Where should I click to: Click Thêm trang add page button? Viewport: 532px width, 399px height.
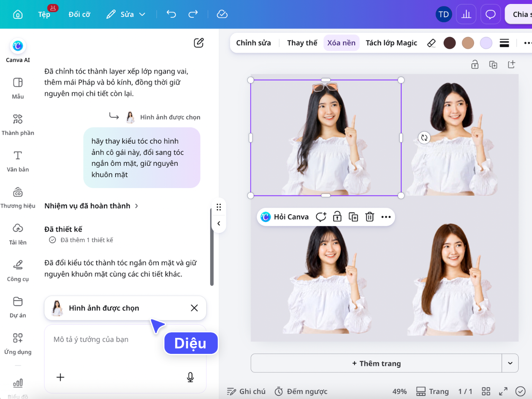376,363
